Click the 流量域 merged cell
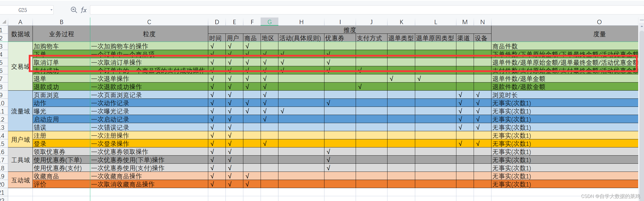644x201 pixels. click(x=20, y=111)
